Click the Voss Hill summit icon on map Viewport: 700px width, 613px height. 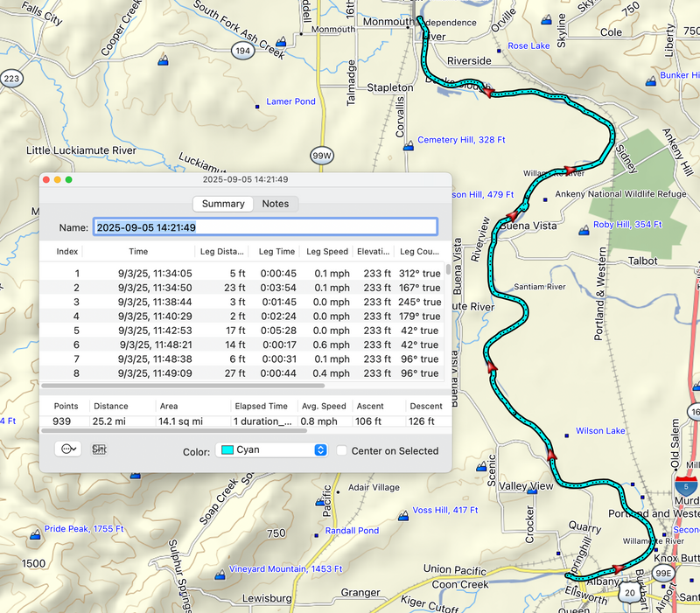403,516
